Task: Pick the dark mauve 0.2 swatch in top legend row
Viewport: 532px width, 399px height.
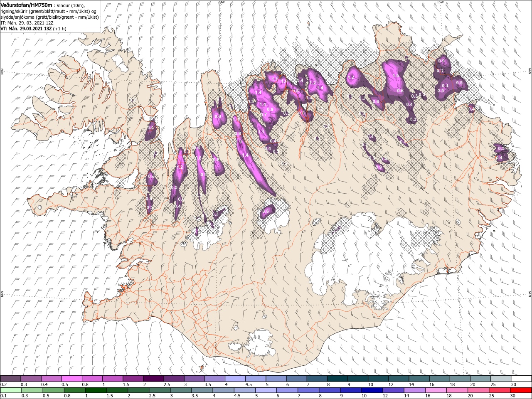Action: 10,379
